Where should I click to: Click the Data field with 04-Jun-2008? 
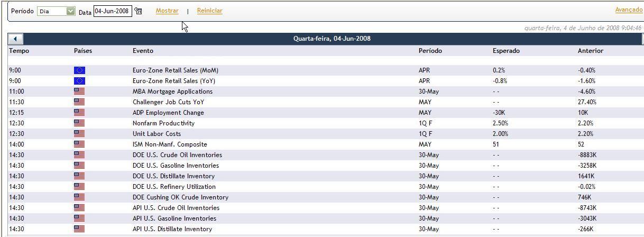pyautogui.click(x=113, y=11)
